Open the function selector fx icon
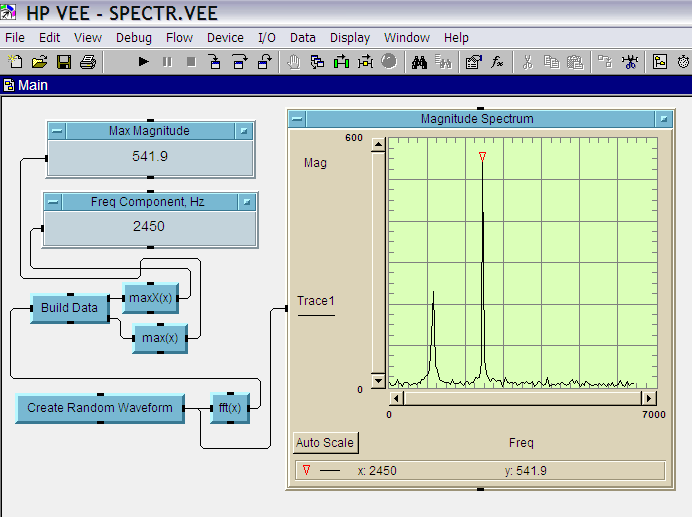The height and width of the screenshot is (517, 692). coord(497,62)
